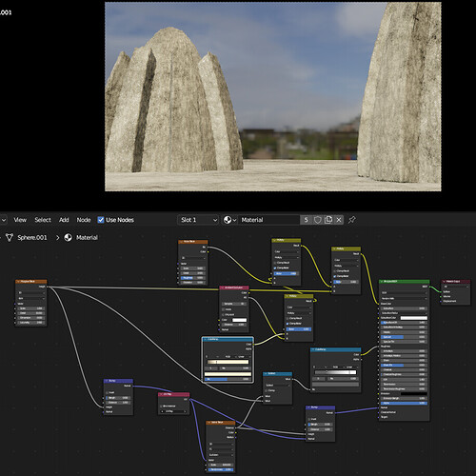Open the Node menu

(x=84, y=220)
